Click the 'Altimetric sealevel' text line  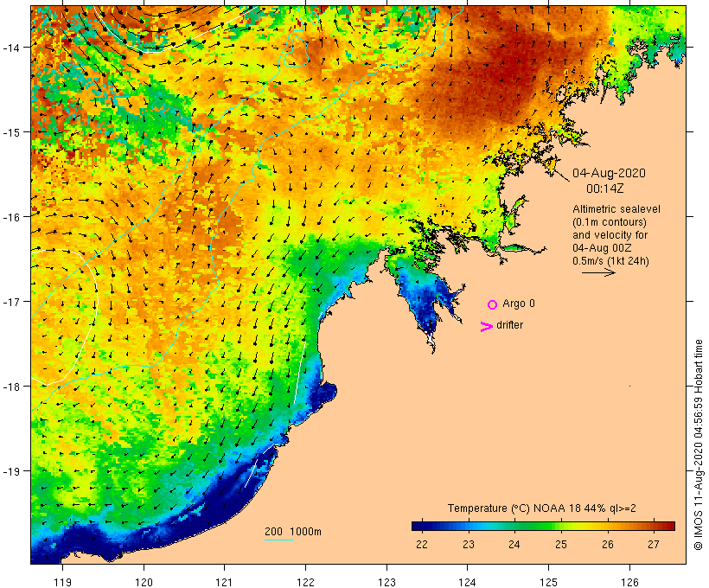(616, 209)
